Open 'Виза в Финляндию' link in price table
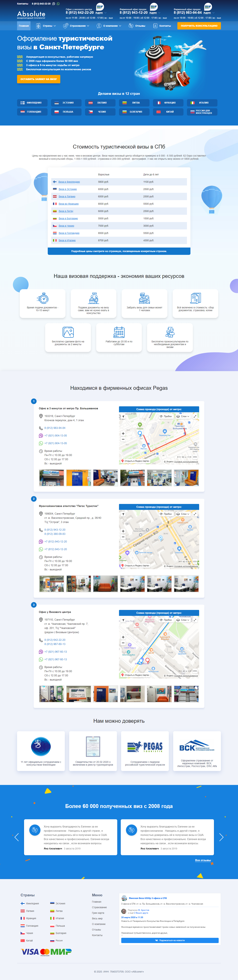 (69, 182)
